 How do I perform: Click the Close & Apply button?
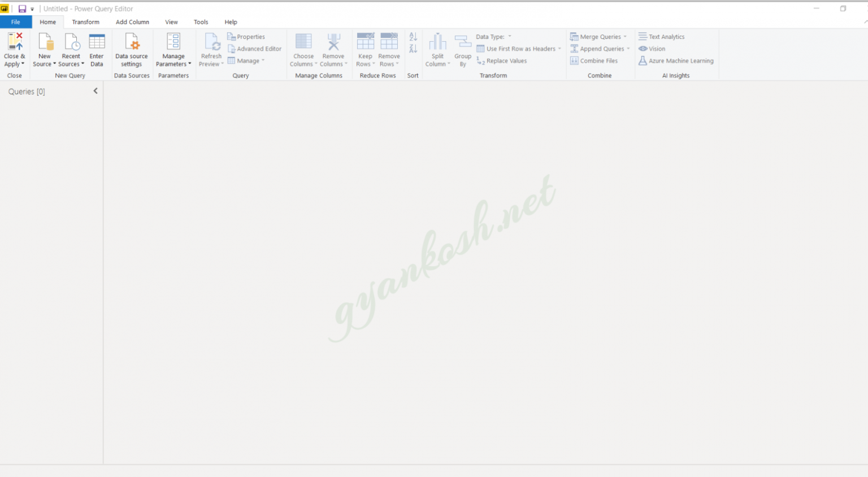click(x=14, y=49)
